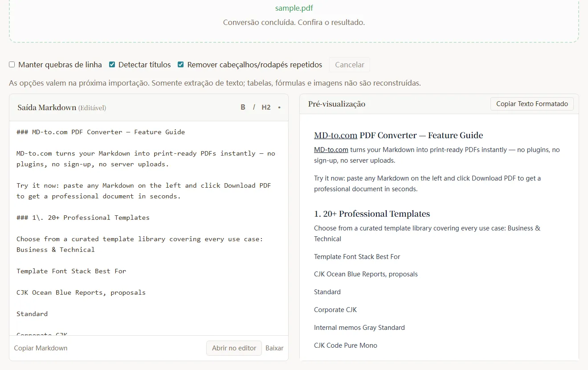
Task: Click the Pré-visualização panel title
Action: pos(337,104)
